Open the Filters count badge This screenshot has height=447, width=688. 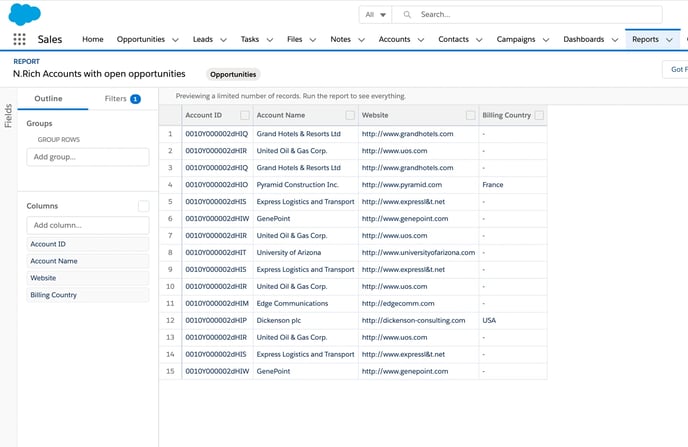click(x=136, y=99)
